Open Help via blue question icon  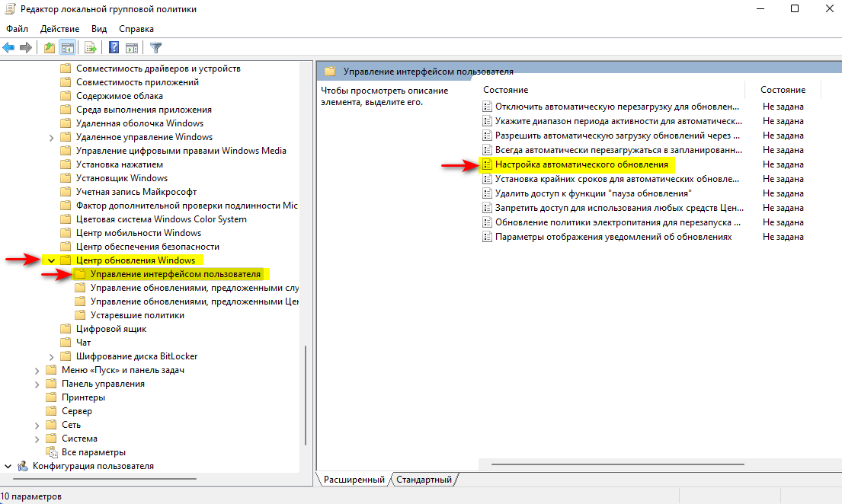[x=114, y=48]
